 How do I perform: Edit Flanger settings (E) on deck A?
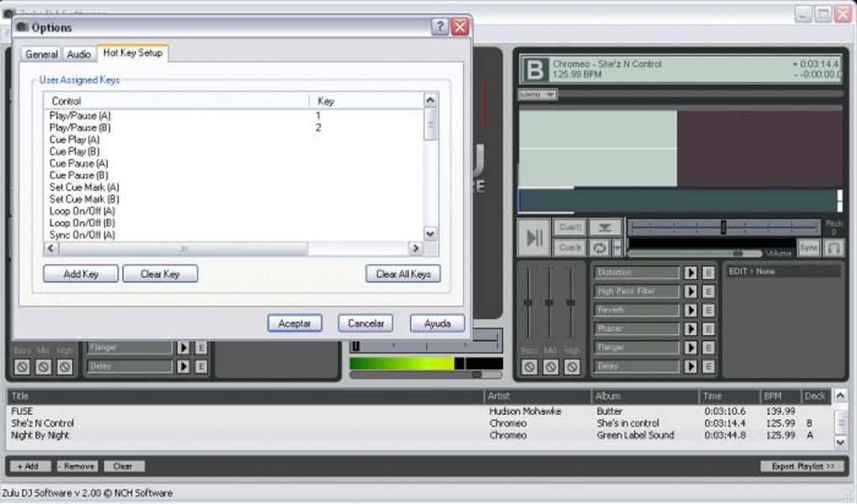pos(201,348)
